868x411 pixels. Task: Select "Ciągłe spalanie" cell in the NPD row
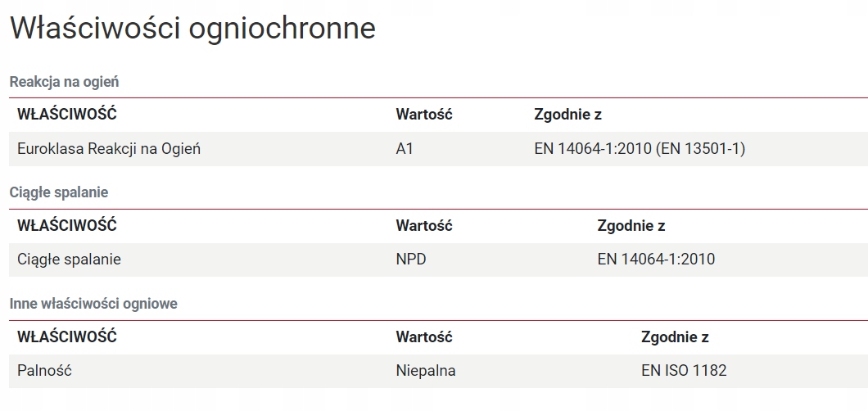coord(70,260)
